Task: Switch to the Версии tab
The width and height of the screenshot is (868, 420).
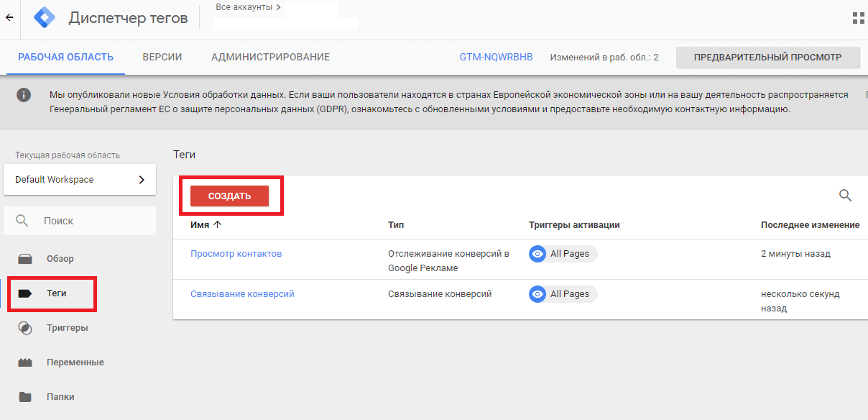Action: pos(162,57)
